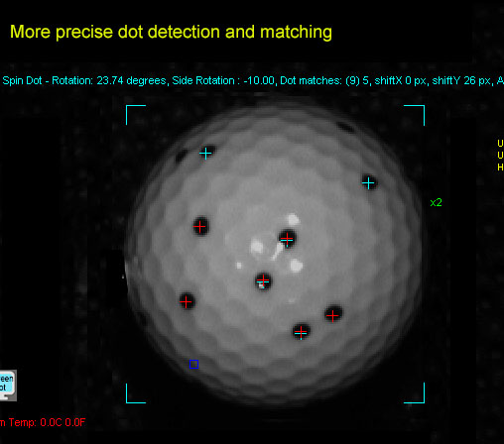
Task: Click the blue square marker on ball
Action: pyautogui.click(x=193, y=364)
